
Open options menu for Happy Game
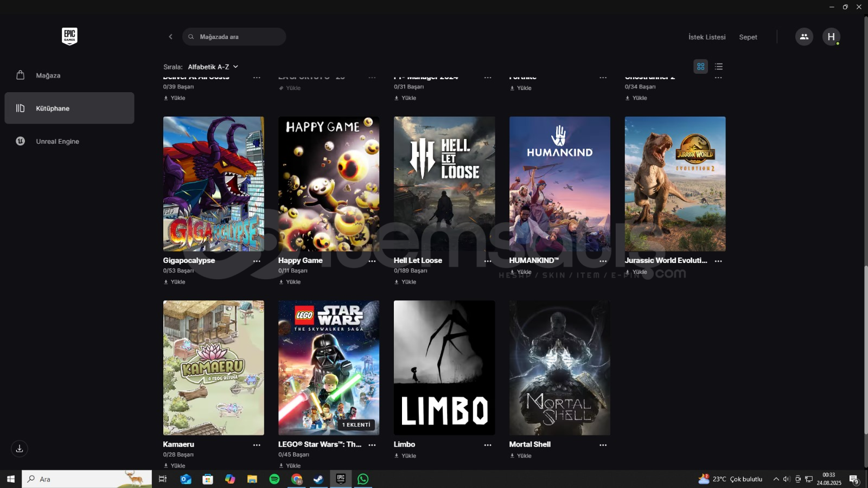372,261
